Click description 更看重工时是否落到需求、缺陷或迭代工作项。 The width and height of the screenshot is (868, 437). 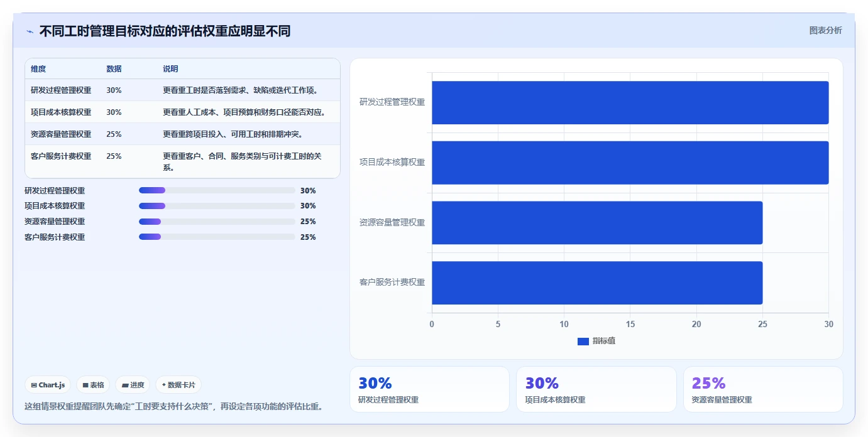[x=241, y=90]
